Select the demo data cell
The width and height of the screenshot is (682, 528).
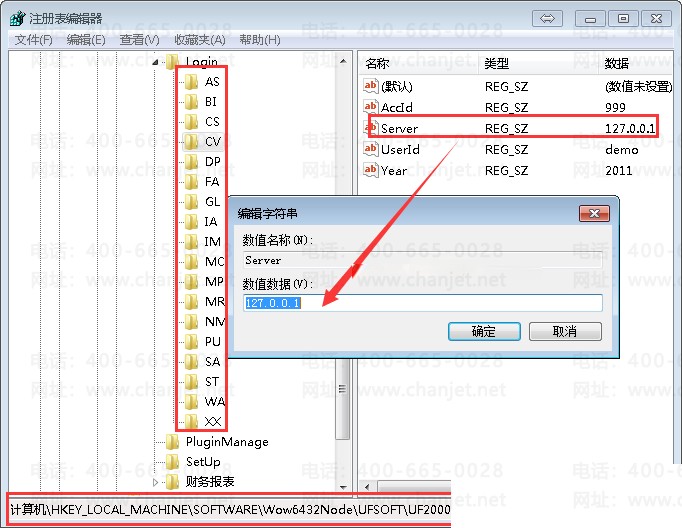[622, 150]
